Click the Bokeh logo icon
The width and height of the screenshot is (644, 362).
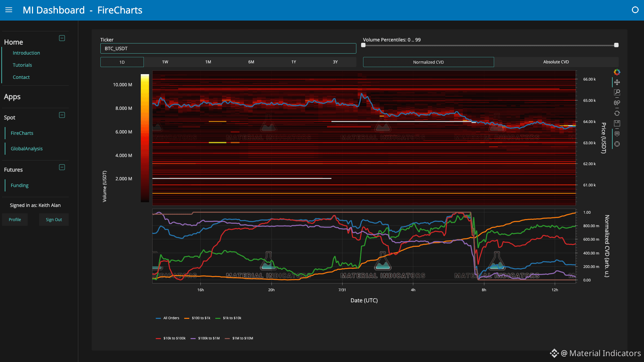tap(617, 72)
